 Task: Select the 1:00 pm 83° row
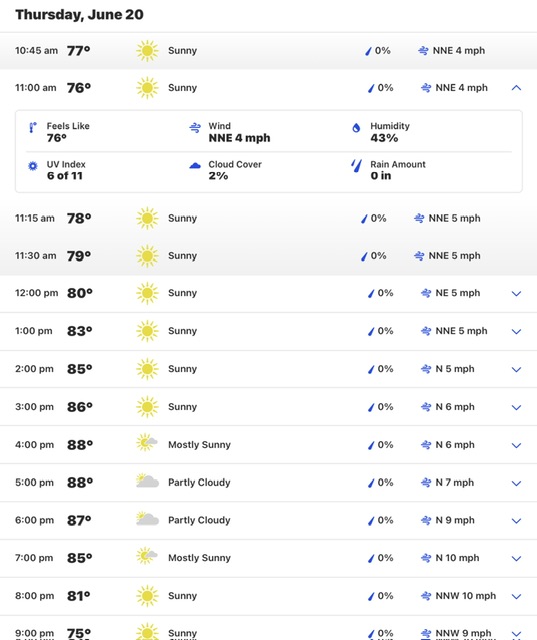click(x=268, y=331)
